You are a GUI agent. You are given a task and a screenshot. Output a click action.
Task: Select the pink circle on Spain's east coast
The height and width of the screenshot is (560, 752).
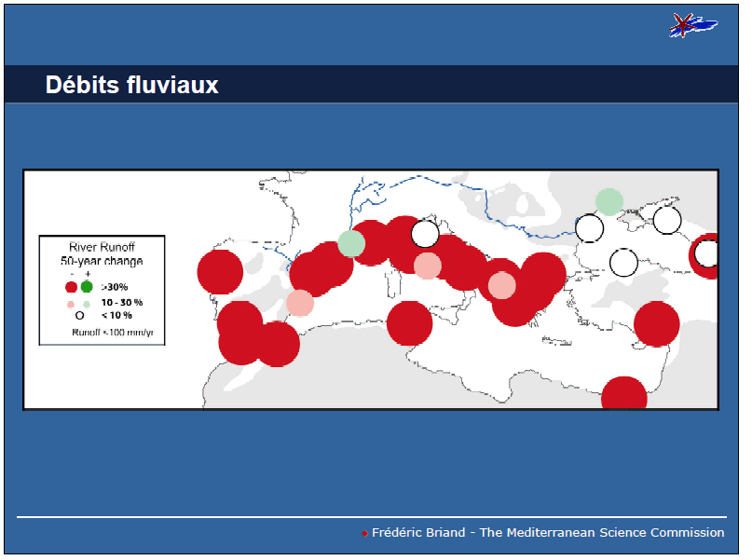300,303
